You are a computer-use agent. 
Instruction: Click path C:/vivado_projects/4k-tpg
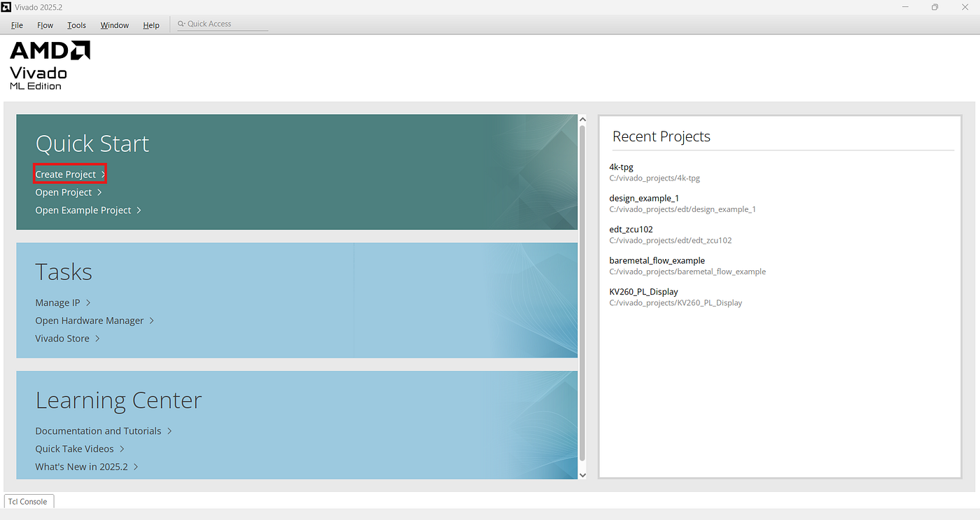pyautogui.click(x=654, y=178)
